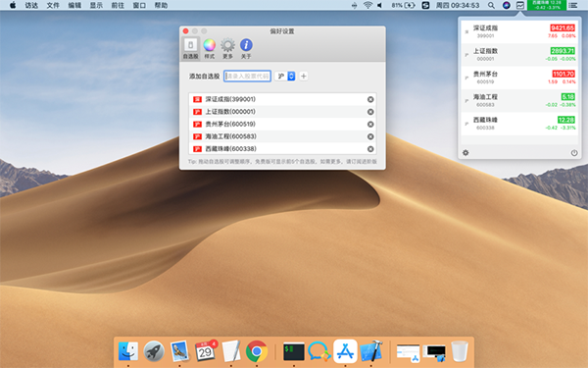Open Calendar showing 29 in Dock
Image resolution: width=588 pixels, height=368 pixels.
(206, 351)
